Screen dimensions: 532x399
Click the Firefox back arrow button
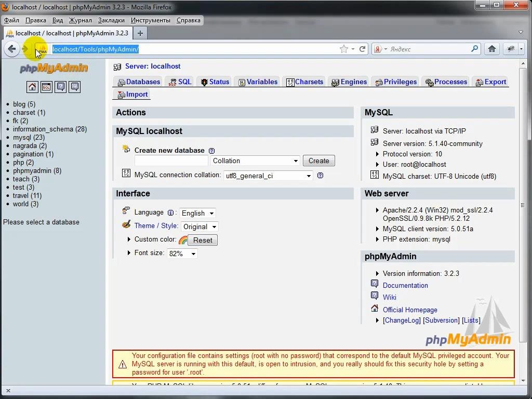click(x=12, y=49)
